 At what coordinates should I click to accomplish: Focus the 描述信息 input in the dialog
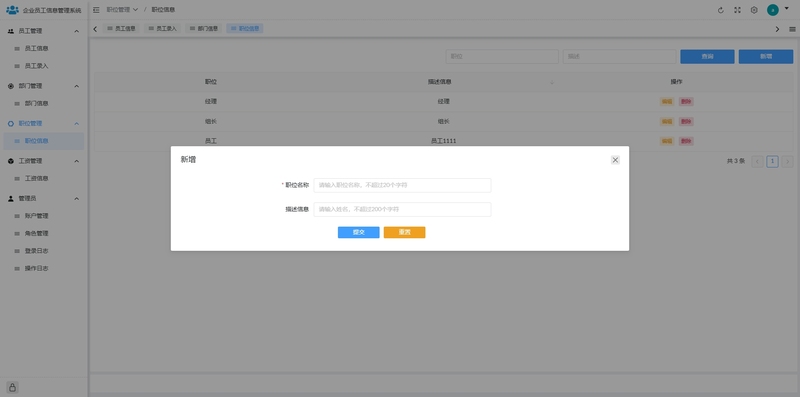[x=403, y=209]
